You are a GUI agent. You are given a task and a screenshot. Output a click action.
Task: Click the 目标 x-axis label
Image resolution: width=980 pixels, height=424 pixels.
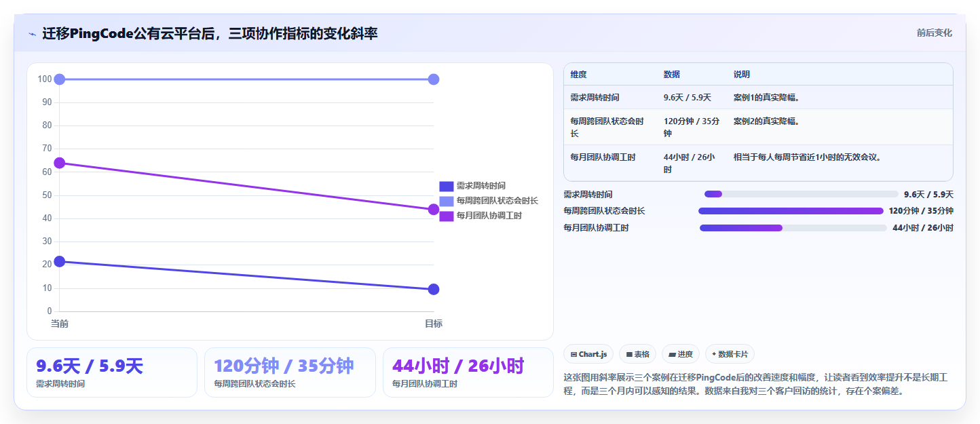[434, 324]
